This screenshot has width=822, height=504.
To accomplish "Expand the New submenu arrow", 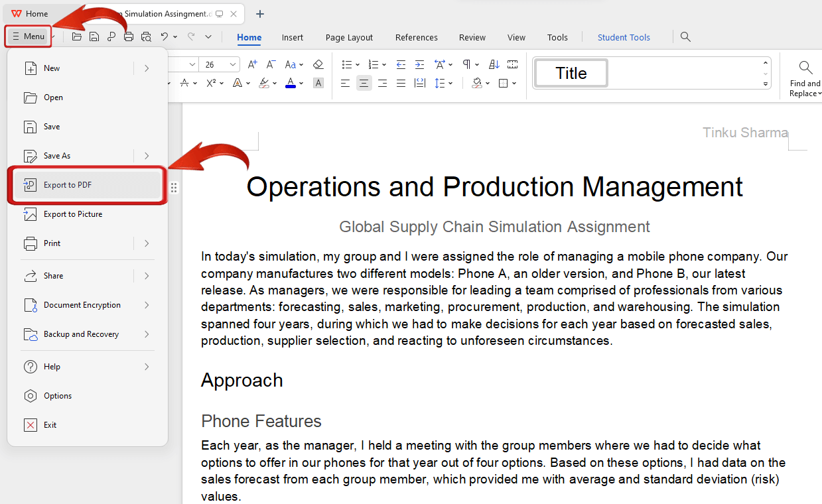I will pos(147,68).
